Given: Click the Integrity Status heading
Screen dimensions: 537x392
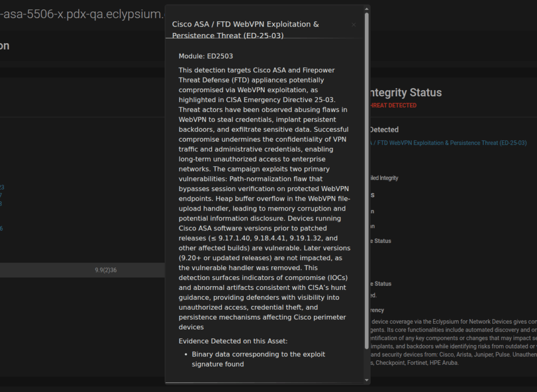Looking at the screenshot, I should pyautogui.click(x=405, y=93).
